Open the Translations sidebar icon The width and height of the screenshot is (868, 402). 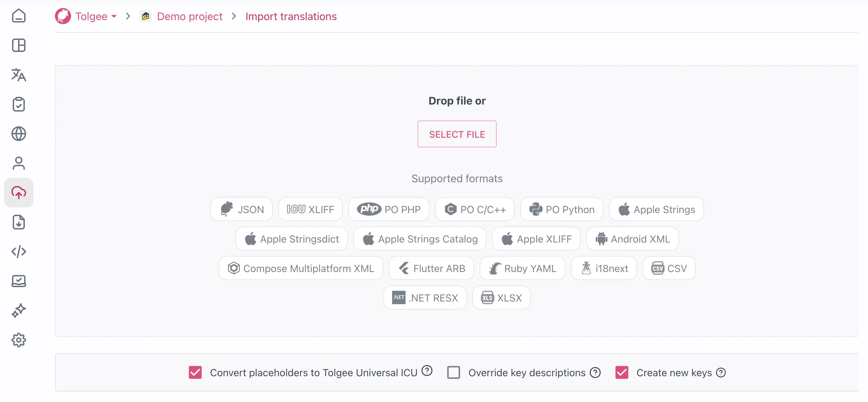(x=18, y=75)
